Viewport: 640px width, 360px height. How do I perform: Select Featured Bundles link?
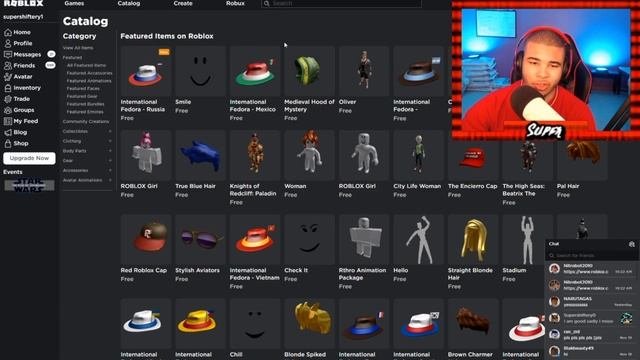coord(85,104)
